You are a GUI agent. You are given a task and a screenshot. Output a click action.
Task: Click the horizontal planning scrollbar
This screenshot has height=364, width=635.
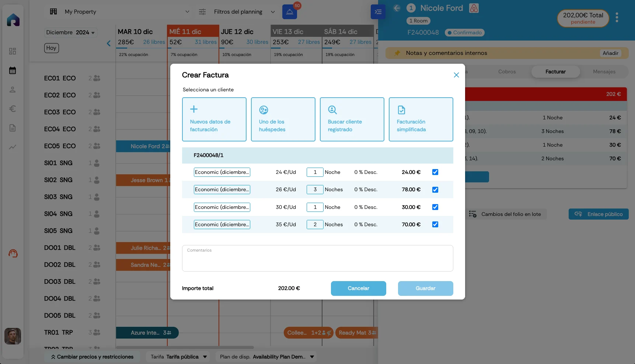tap(185, 347)
